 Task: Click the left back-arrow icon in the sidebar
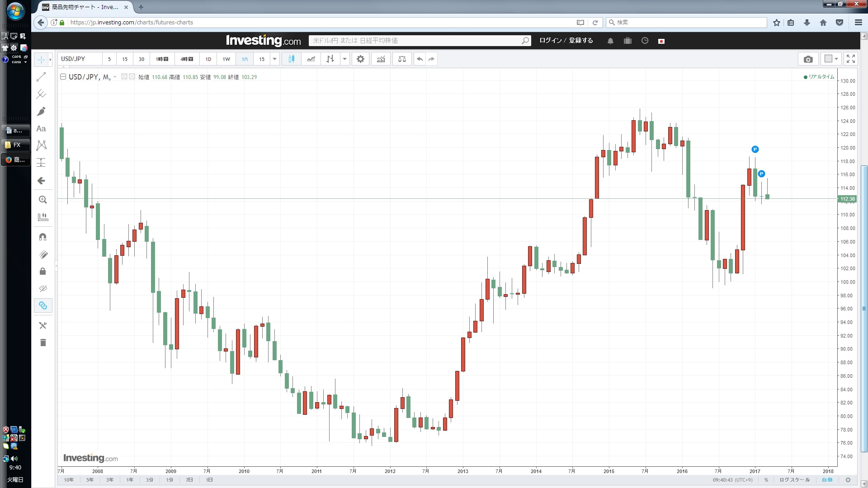41,181
